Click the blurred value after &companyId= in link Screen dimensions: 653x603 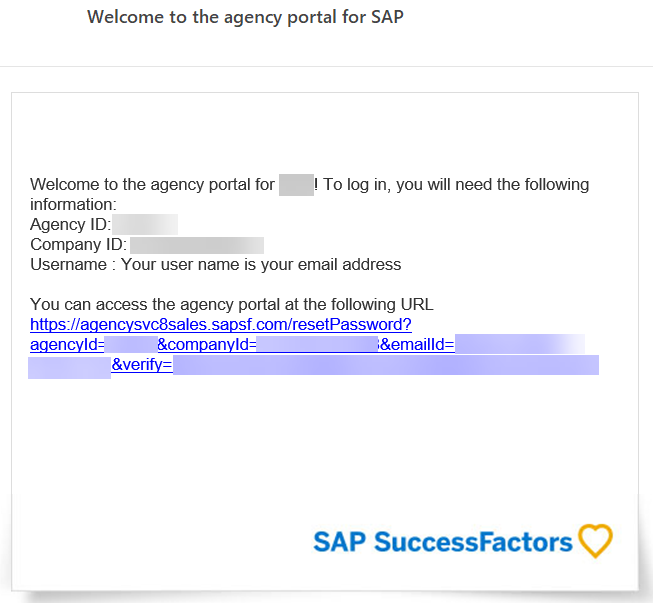(317, 345)
